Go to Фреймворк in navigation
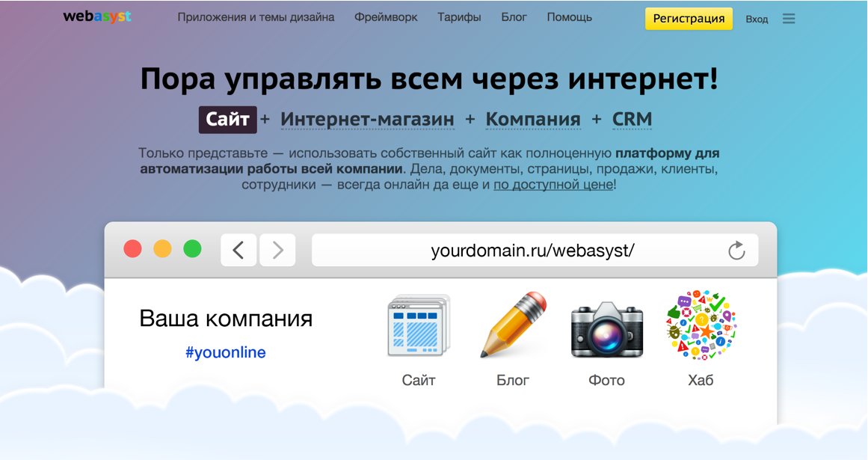Image resolution: width=868 pixels, height=460 pixels. tap(386, 17)
